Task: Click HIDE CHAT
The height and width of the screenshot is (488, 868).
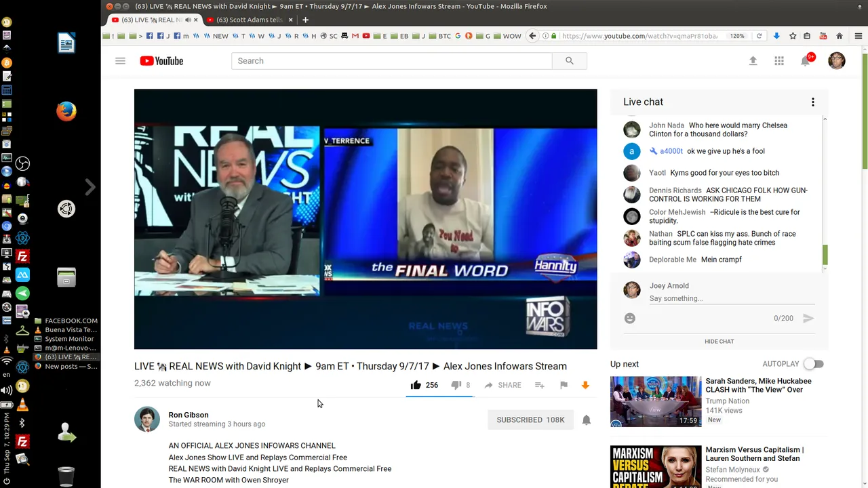Action: 719,342
